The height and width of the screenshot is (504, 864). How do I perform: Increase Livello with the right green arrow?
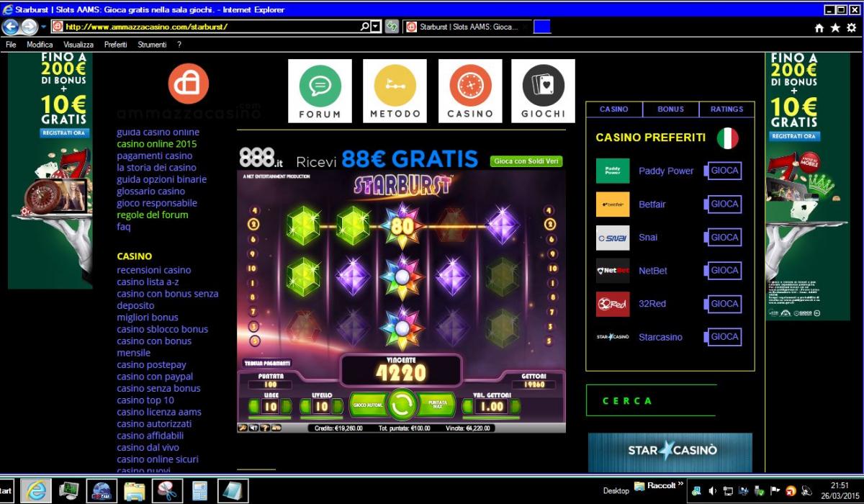pos(337,407)
